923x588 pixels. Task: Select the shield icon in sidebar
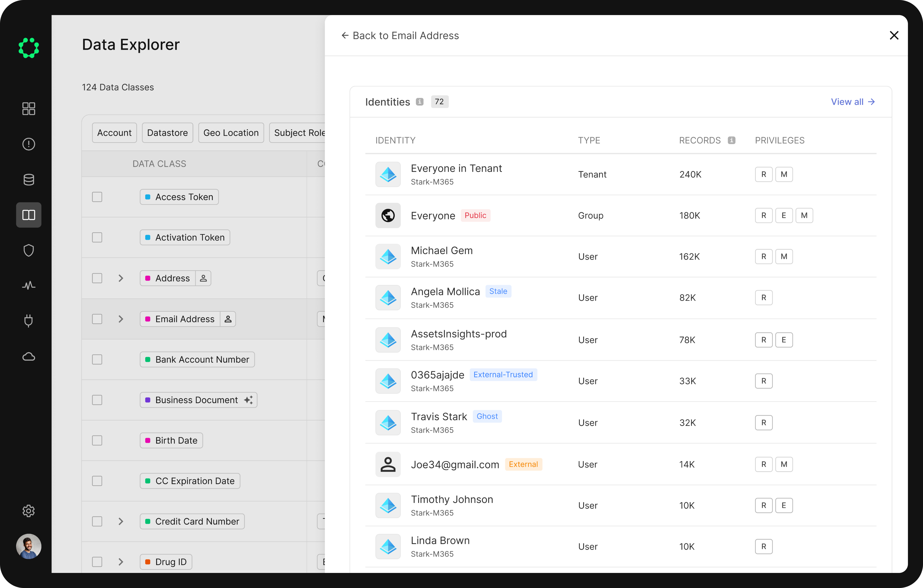tap(29, 250)
